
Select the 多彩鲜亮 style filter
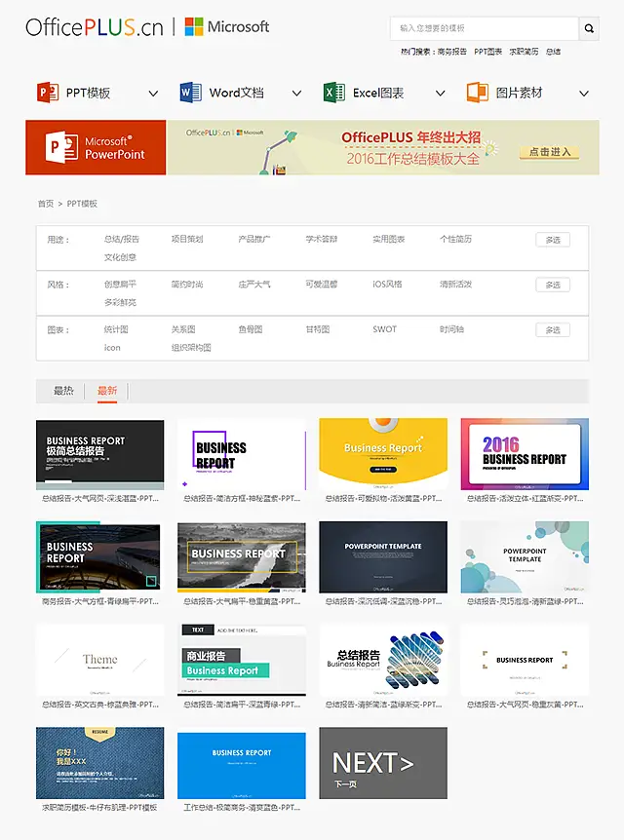coord(120,302)
